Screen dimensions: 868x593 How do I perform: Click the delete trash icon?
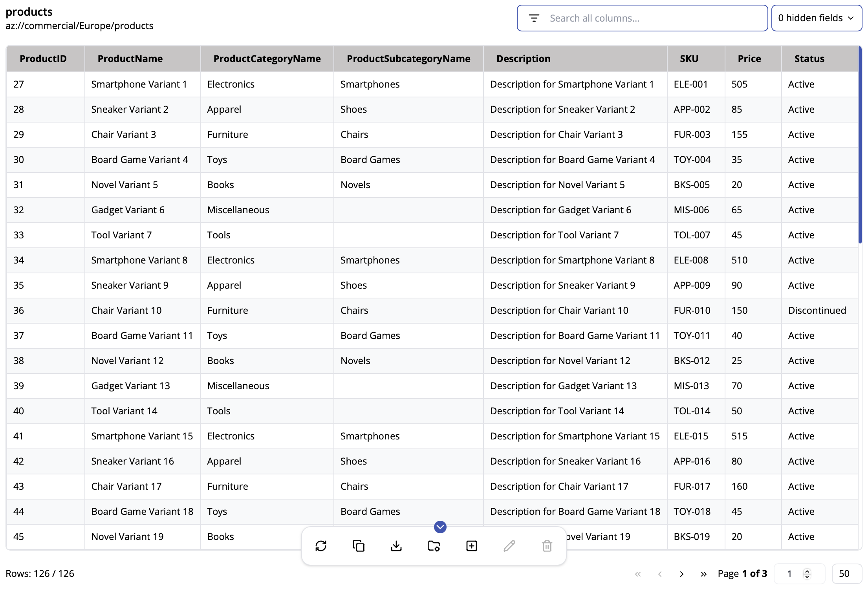(547, 546)
